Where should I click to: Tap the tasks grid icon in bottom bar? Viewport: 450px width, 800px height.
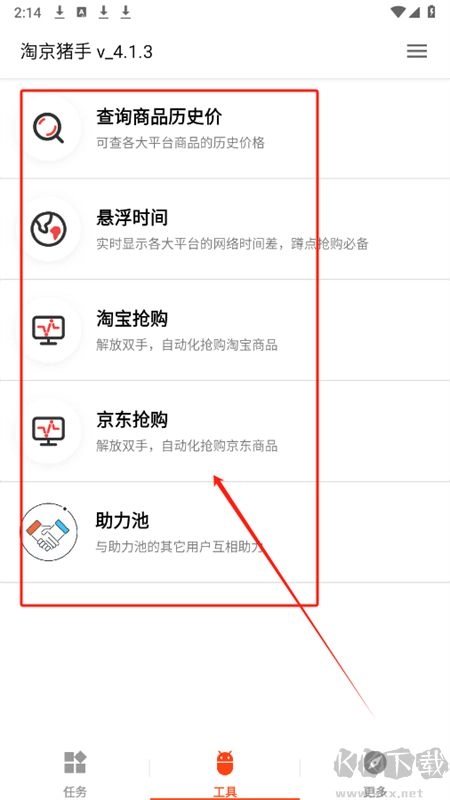(x=75, y=762)
